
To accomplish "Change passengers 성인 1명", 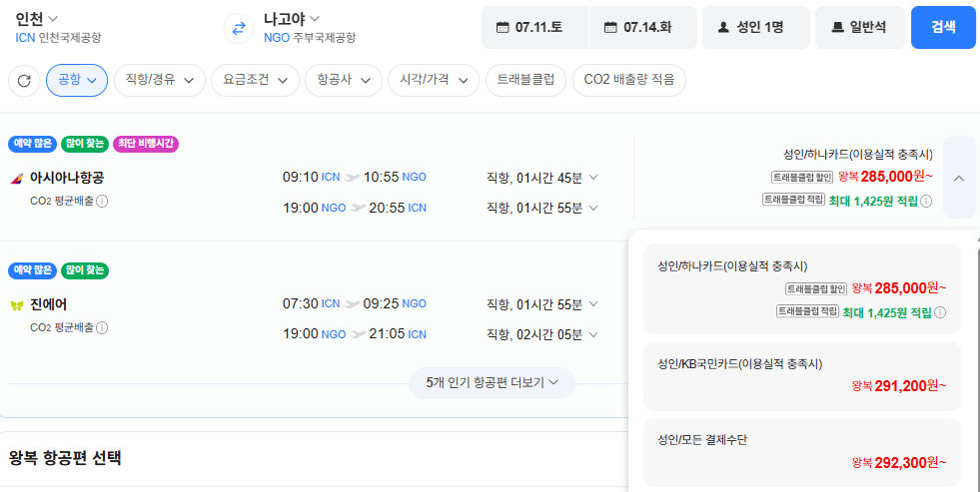I will 756,28.
